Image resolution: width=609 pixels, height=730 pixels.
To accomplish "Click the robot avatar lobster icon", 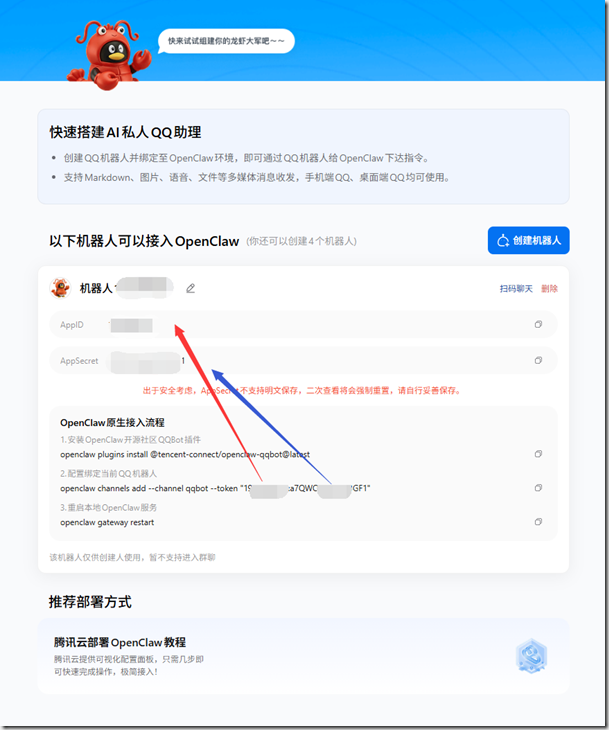I will 61,288.
